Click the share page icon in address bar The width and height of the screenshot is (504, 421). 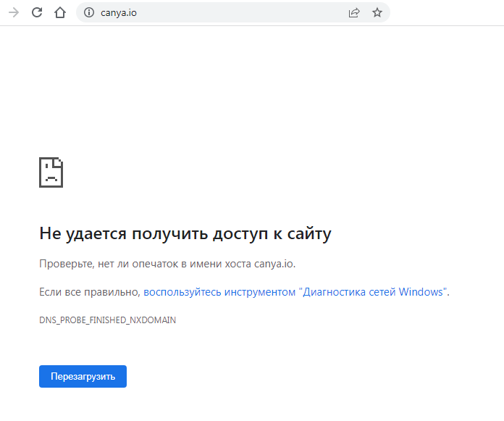pyautogui.click(x=354, y=12)
